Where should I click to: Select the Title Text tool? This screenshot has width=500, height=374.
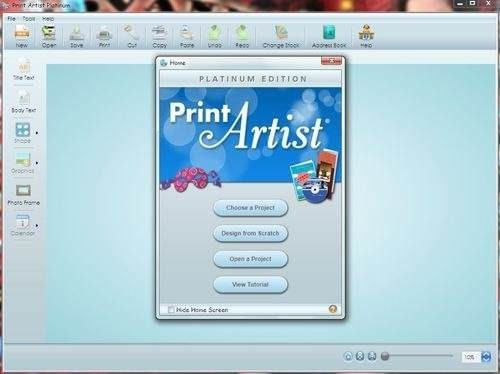(23, 69)
